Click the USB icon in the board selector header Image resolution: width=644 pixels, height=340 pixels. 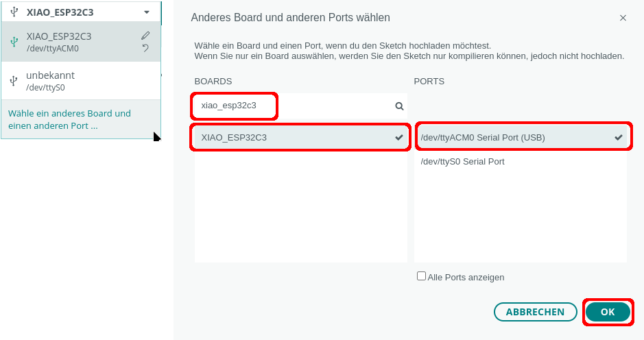pyautogui.click(x=14, y=12)
